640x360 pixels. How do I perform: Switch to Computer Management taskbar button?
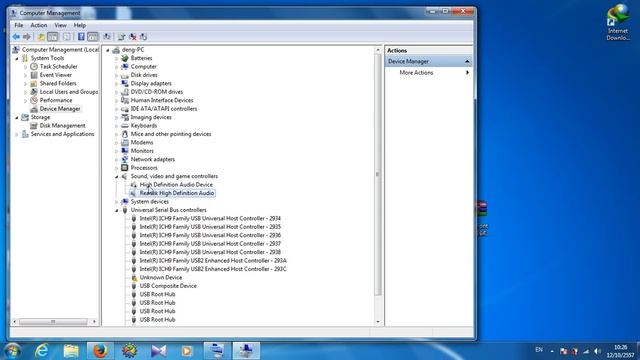click(246, 351)
